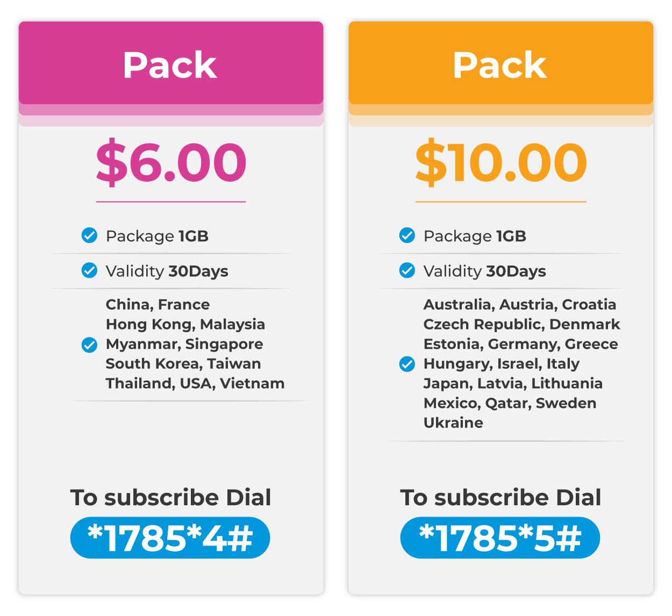Click the pink pack Validity 30Days checkmark icon
This screenshot has height=616, width=672.
point(89,270)
